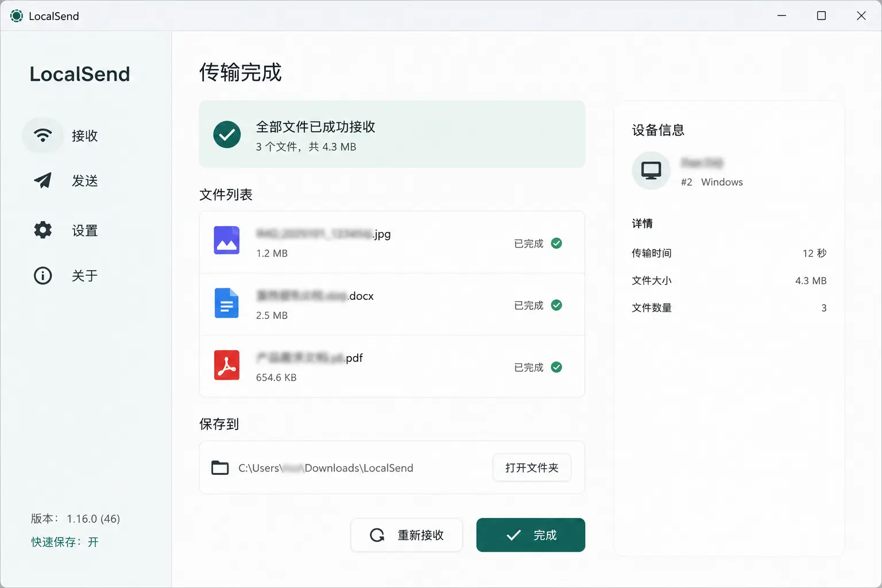Click the 设备信息 panel heading
882x588 pixels.
tap(658, 130)
